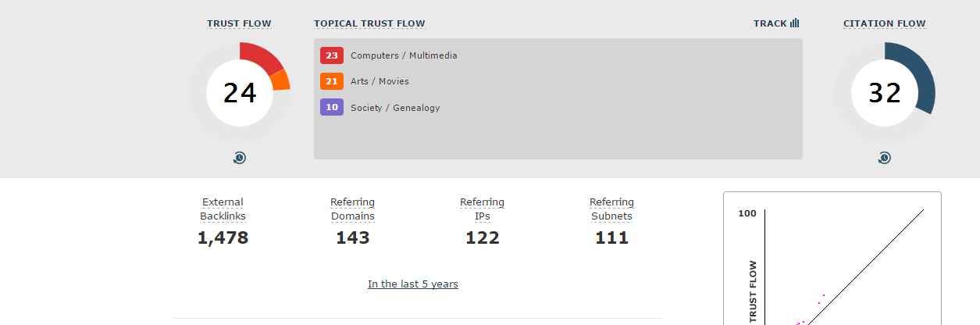The width and height of the screenshot is (980, 325).
Task: Open the Referring Domains label
Action: click(x=353, y=209)
